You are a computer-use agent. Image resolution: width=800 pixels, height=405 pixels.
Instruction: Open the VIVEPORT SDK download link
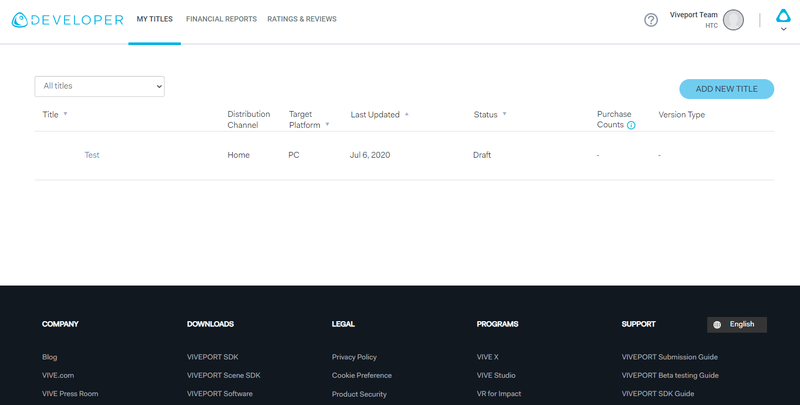pos(212,357)
